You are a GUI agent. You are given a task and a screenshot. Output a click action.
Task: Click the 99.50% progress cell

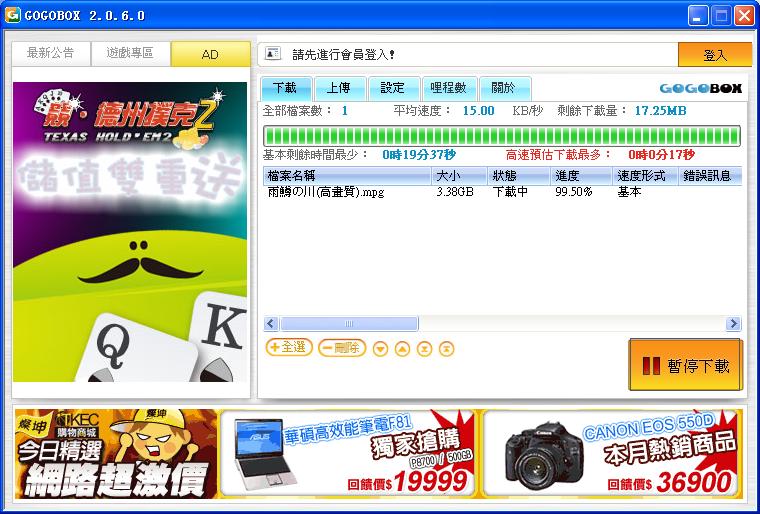point(574,192)
